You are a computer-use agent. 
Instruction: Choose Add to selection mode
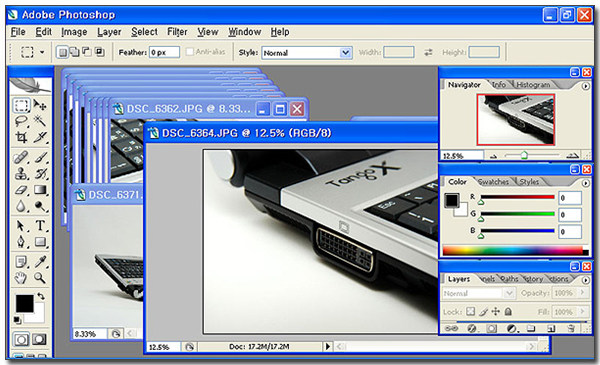[x=74, y=52]
